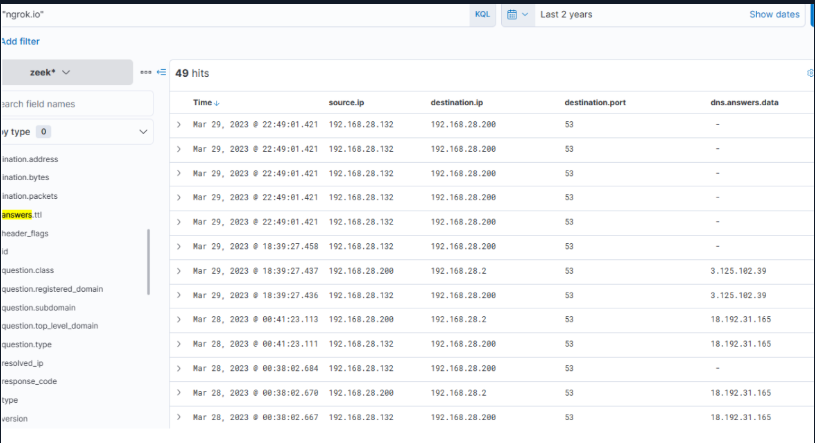Click the dns.answers.data column header

click(x=744, y=102)
